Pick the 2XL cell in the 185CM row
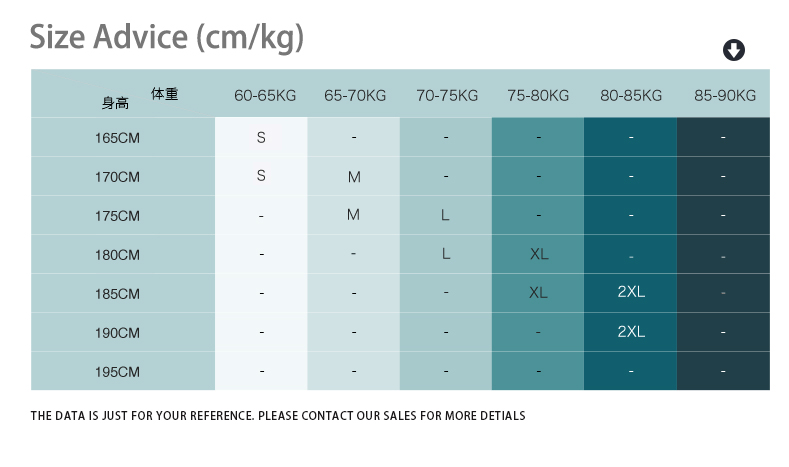Image resolution: width=789 pixels, height=467 pixels. (x=631, y=293)
